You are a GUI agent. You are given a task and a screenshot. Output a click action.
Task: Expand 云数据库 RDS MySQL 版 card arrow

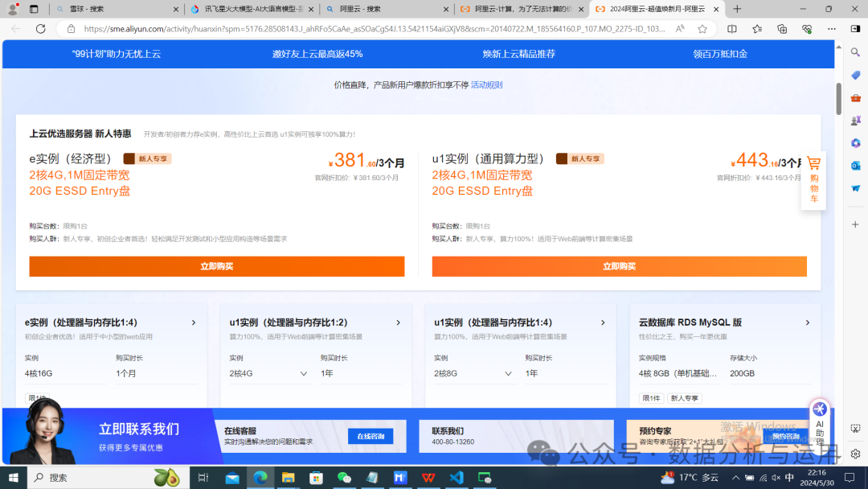tap(808, 323)
